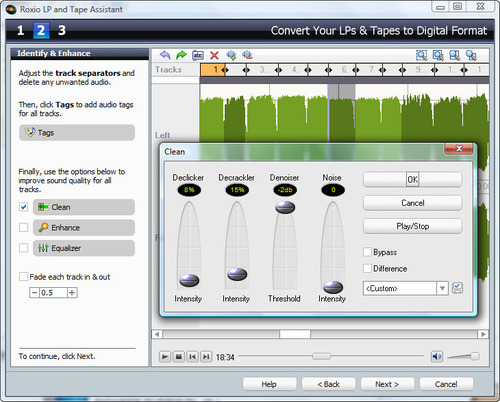Click the Decrackler 15% value display
500x402 pixels.
coord(237,190)
